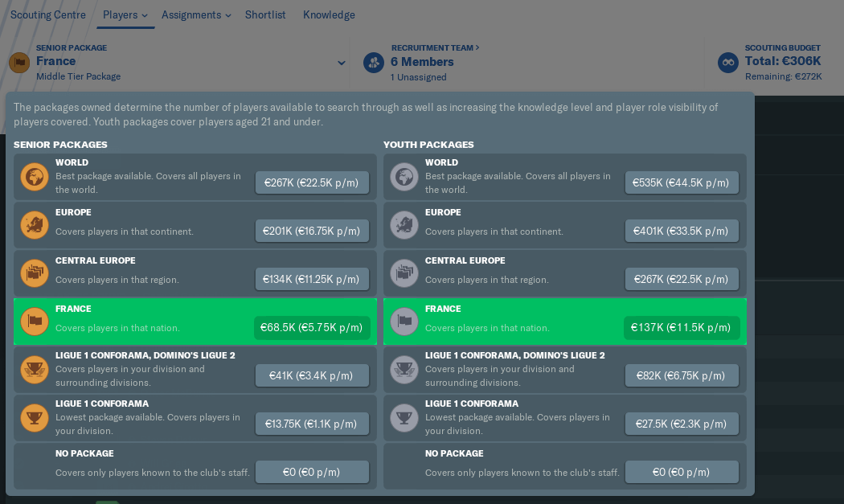Click the Youth Europe map icon
The height and width of the screenshot is (504, 844).
pyautogui.click(x=404, y=225)
